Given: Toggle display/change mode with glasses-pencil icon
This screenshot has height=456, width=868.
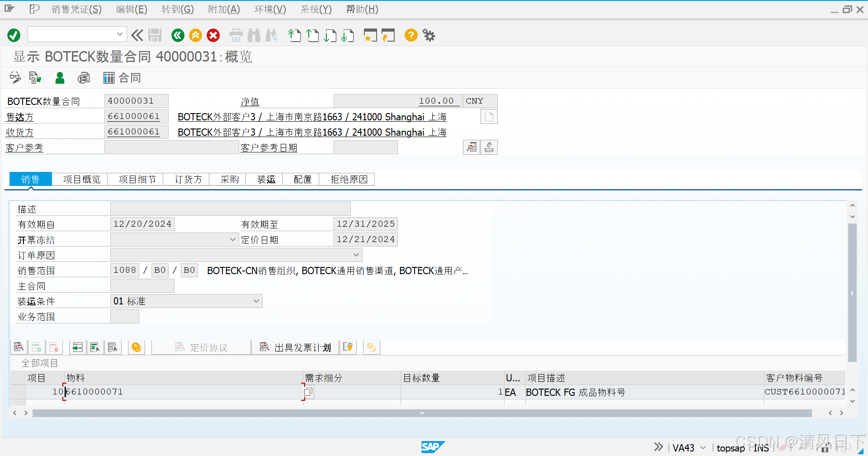Looking at the screenshot, I should pyautogui.click(x=15, y=77).
